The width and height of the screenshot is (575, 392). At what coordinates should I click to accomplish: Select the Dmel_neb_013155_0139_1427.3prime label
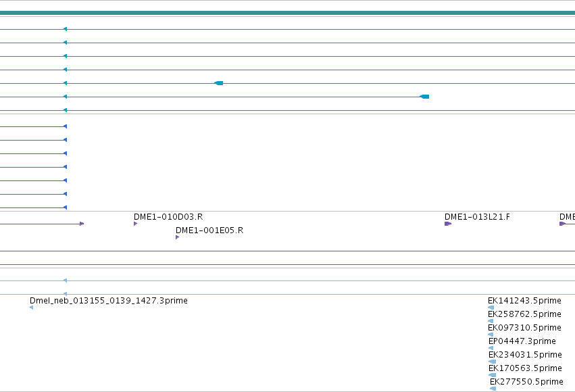point(109,301)
